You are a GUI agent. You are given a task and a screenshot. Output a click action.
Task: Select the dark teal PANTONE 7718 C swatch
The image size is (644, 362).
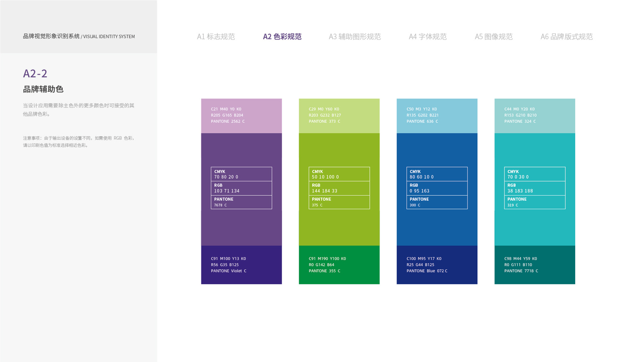(x=535, y=265)
